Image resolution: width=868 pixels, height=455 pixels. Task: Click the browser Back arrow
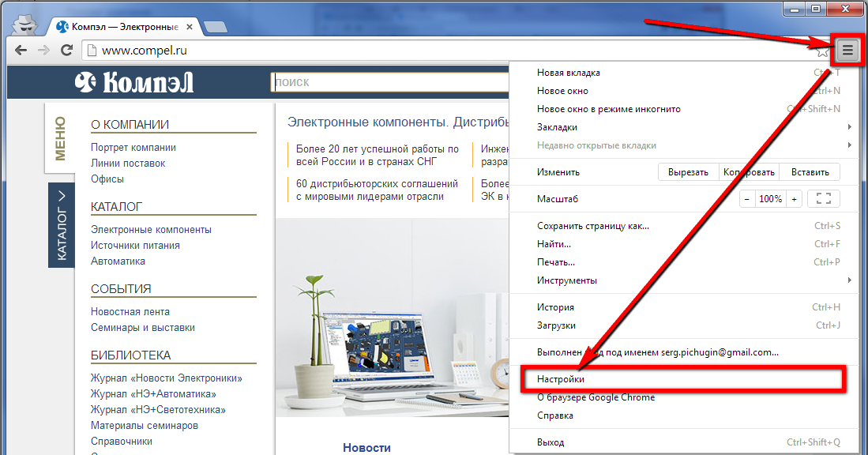21,51
